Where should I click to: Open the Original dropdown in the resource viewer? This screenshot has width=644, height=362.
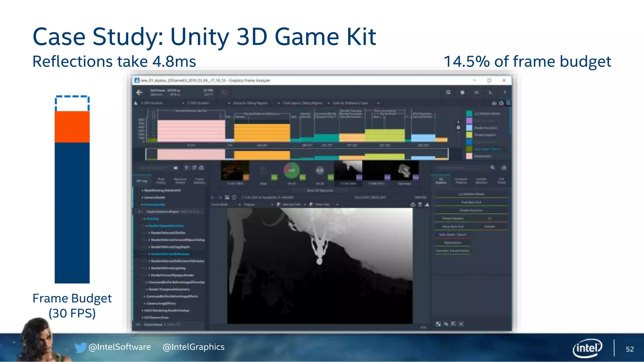coord(258,205)
